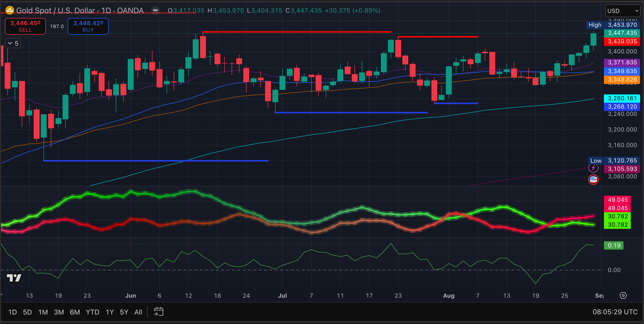The width and height of the screenshot is (644, 324).
Task: Click the green 0.19 indicator value label
Action: (614, 245)
